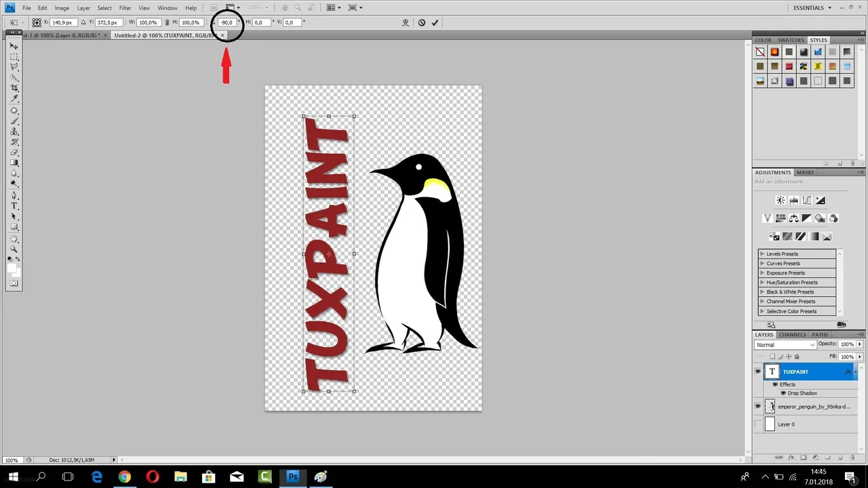Toggle lock transparent pixels in Layers panel

pyautogui.click(x=772, y=357)
